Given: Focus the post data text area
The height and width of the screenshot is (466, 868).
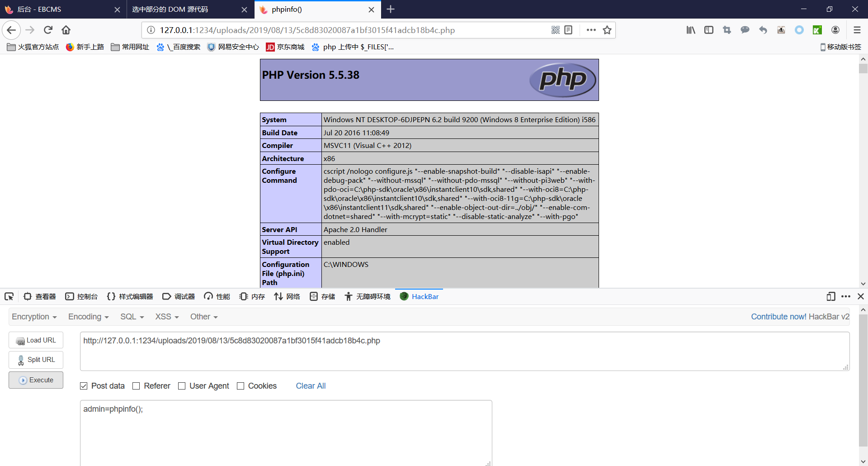Looking at the screenshot, I should click(286, 433).
